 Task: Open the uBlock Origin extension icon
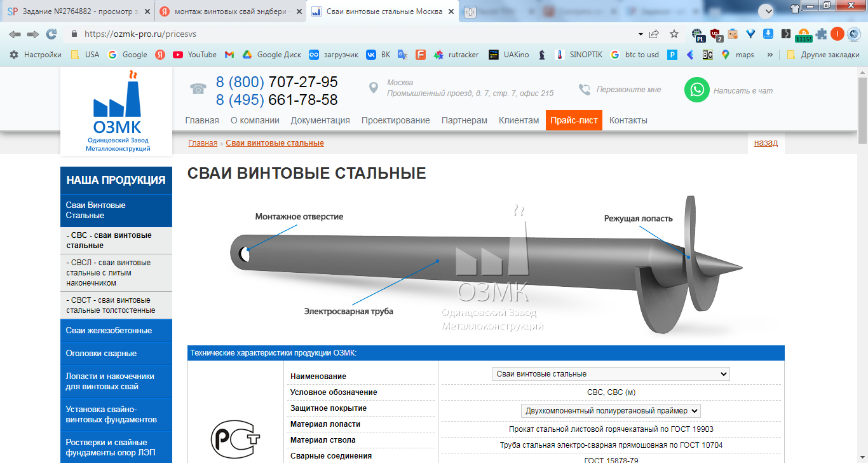[715, 35]
